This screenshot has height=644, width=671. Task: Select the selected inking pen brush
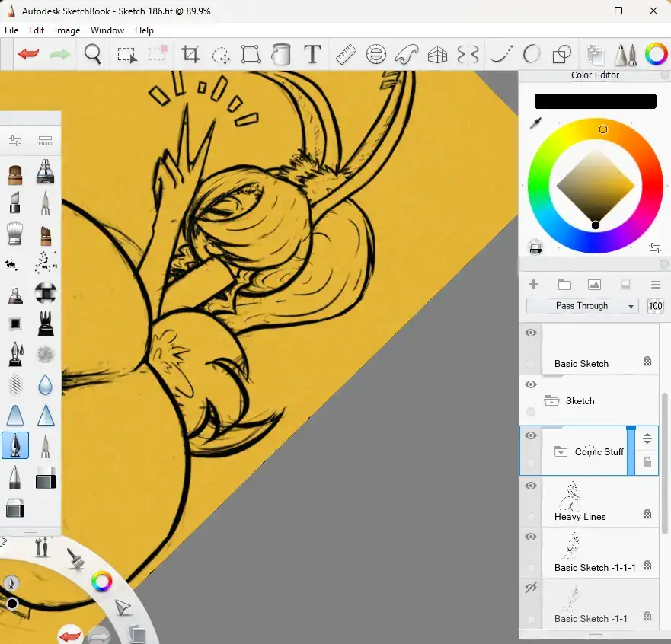15,445
